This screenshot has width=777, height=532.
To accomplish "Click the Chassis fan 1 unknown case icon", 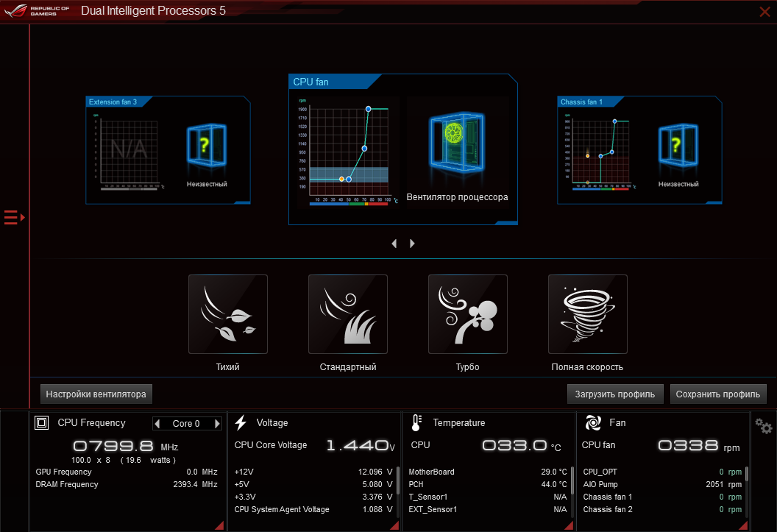I will point(678,145).
